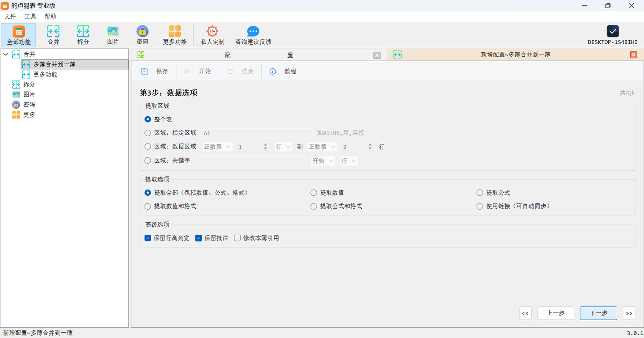Open the 行 dropdown before 到
The image size is (644, 338).
(x=284, y=147)
